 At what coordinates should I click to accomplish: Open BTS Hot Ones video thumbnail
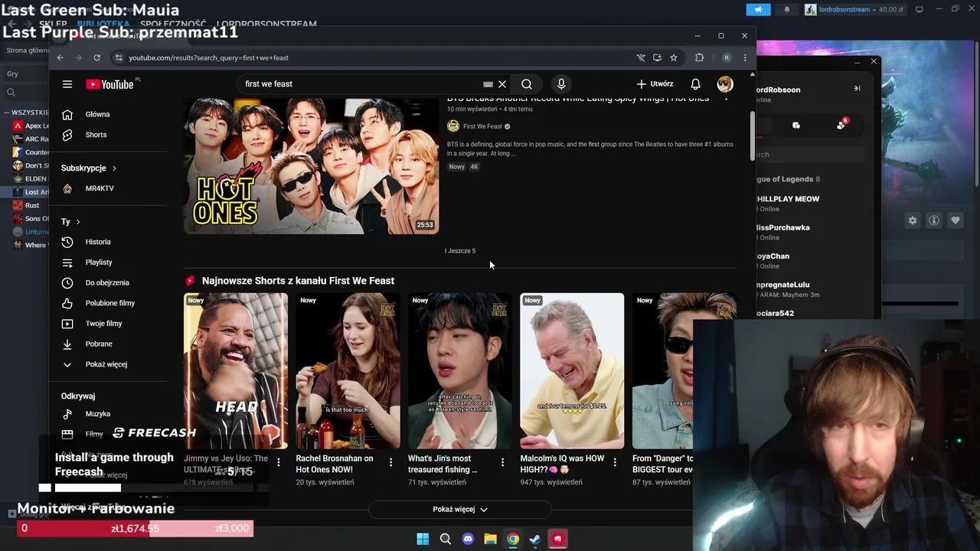click(x=311, y=166)
